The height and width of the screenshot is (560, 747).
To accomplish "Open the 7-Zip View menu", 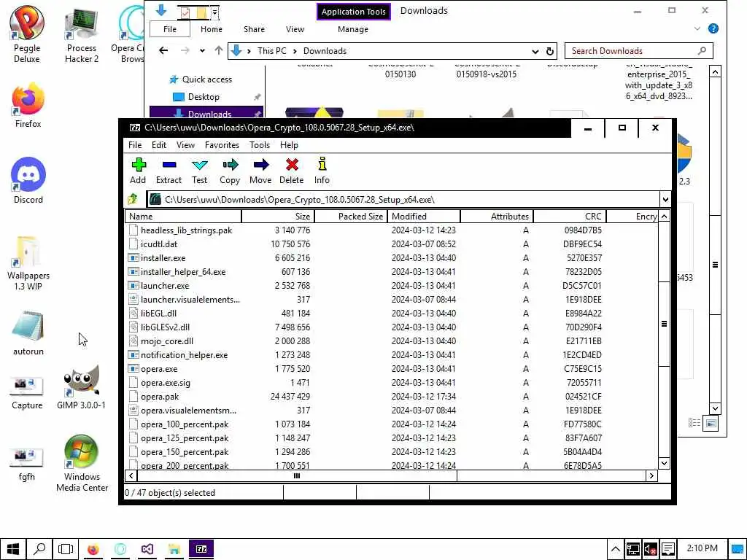I will (x=185, y=145).
